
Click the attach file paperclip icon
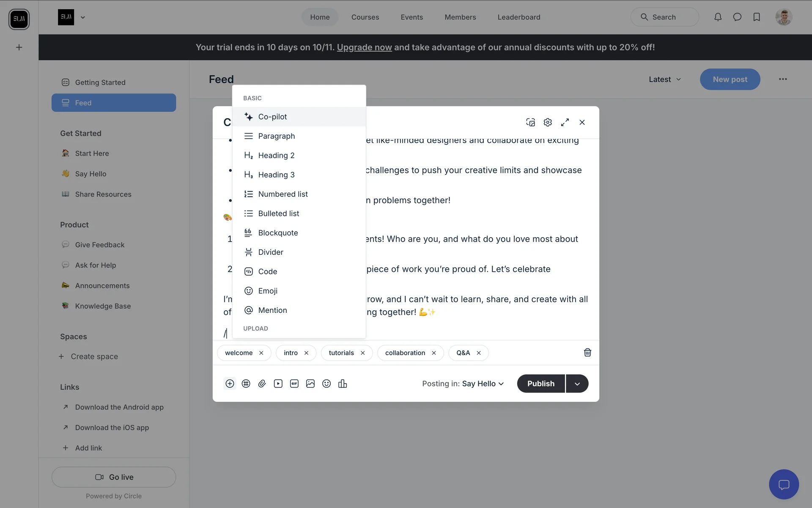click(262, 384)
